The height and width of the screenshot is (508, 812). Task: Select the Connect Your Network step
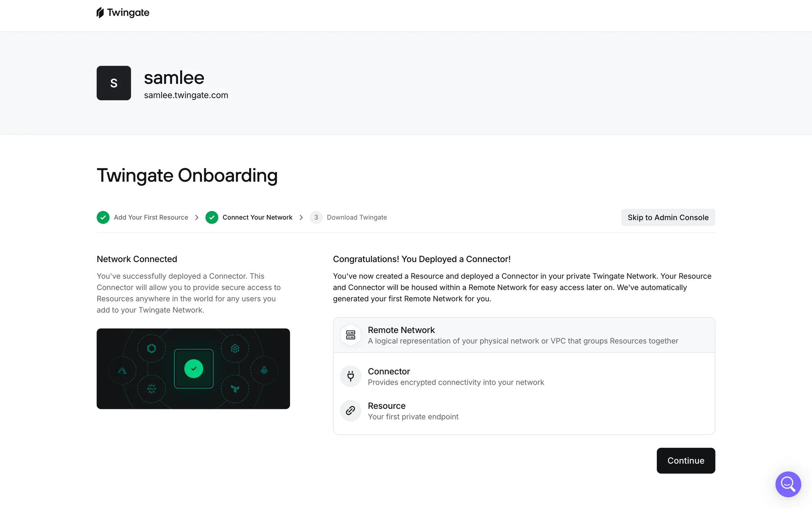point(257,217)
